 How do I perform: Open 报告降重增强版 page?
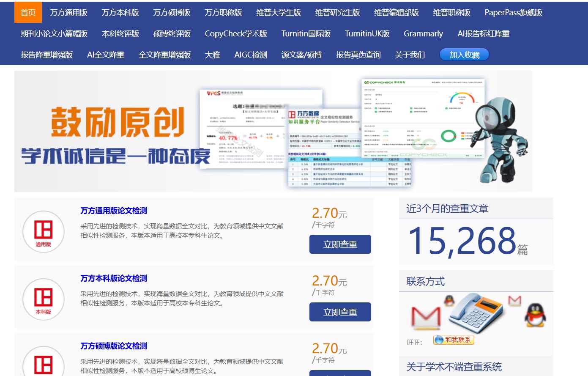pyautogui.click(x=46, y=55)
